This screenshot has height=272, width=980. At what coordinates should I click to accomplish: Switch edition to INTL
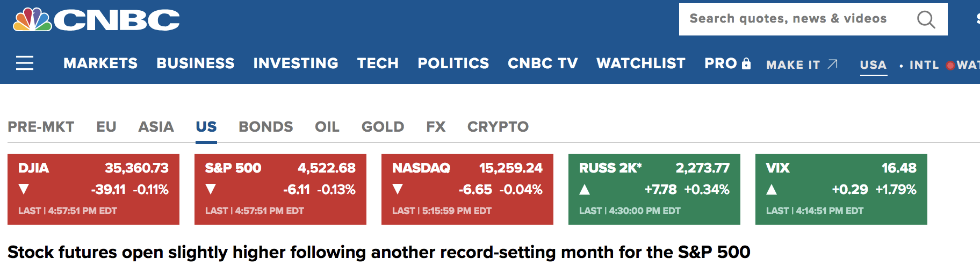coord(924,65)
